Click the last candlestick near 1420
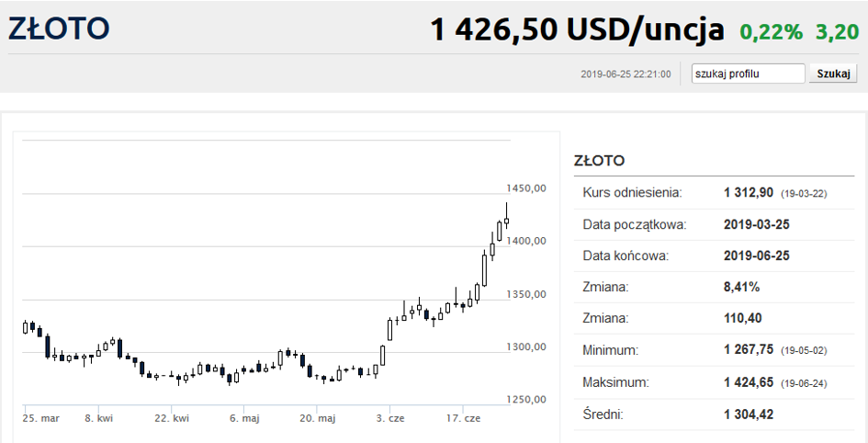This screenshot has height=443, width=868. point(506,221)
